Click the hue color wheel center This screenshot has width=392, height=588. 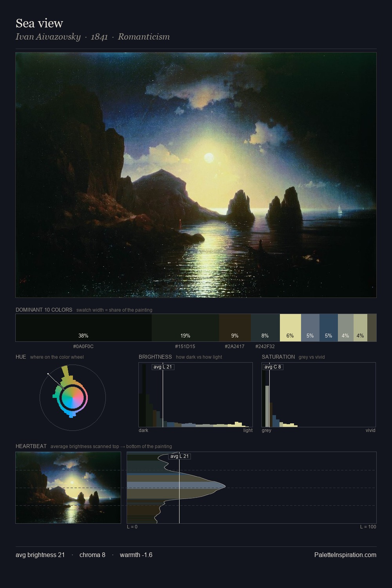[x=73, y=398]
